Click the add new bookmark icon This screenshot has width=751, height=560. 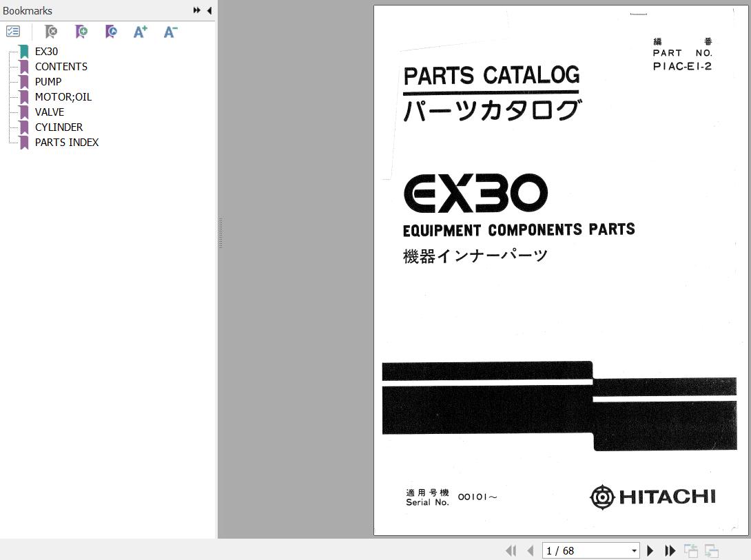click(81, 32)
